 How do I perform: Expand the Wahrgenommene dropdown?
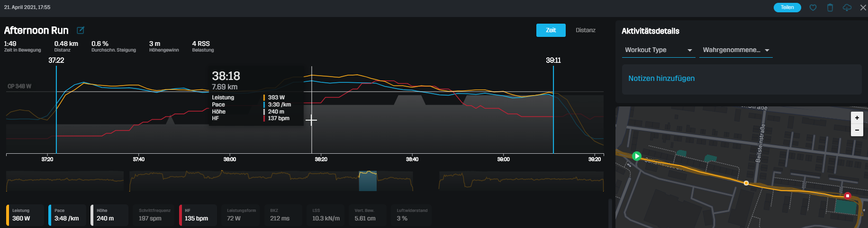(x=735, y=50)
